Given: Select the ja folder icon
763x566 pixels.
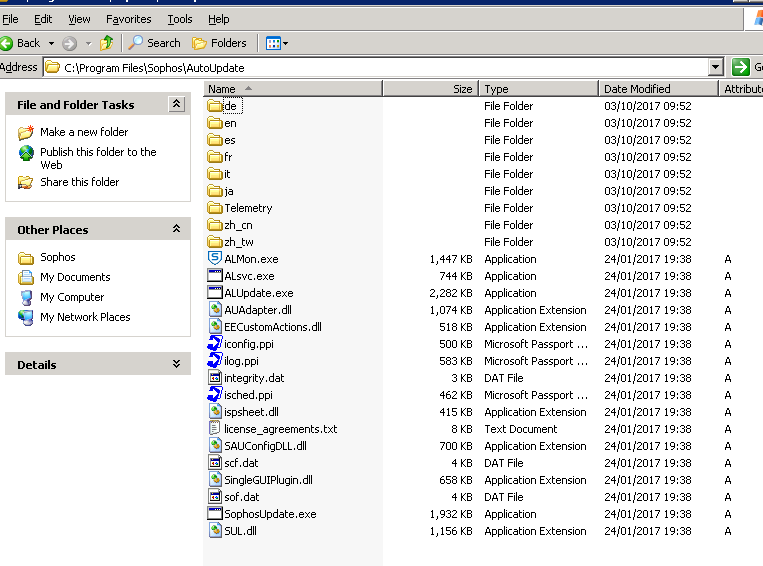Looking at the screenshot, I should pyautogui.click(x=214, y=191).
